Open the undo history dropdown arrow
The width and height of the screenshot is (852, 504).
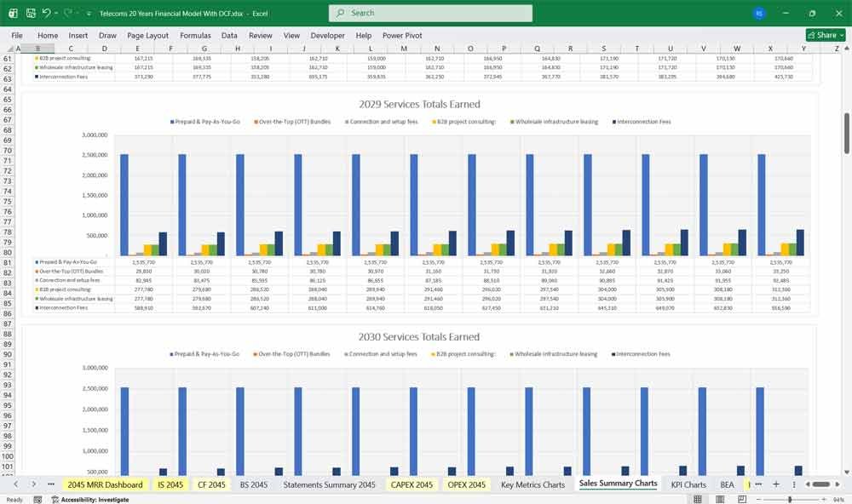coord(56,13)
